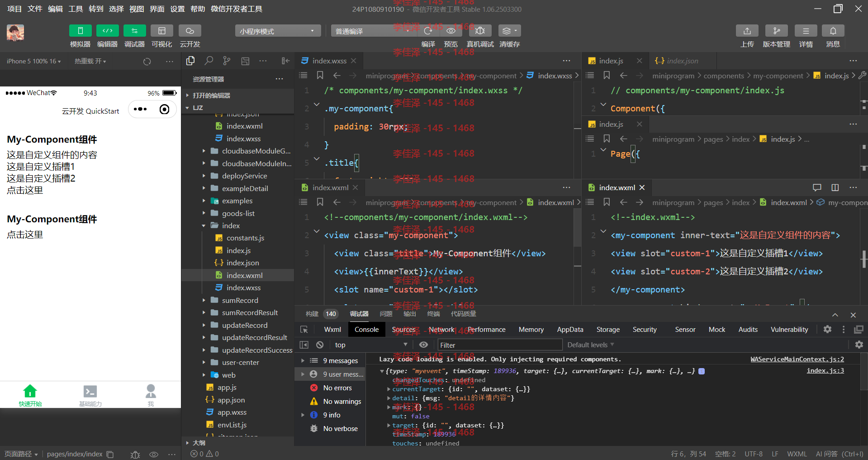Open the search icon in sidebar
868x460 pixels.
[209, 61]
